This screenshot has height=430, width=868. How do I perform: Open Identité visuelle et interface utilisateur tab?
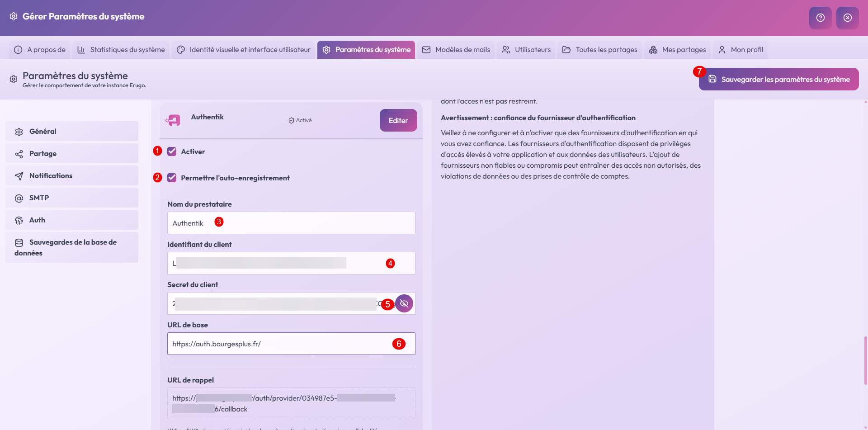244,50
